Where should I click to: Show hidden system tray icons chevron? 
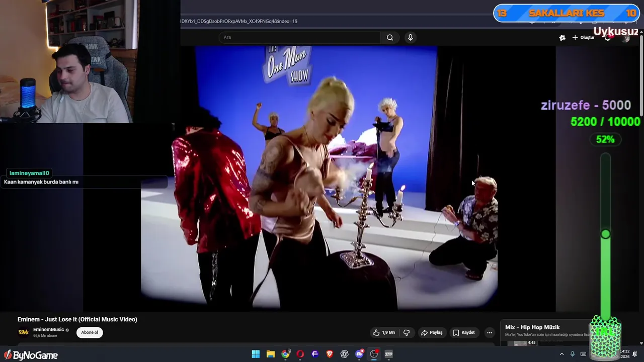click(561, 354)
